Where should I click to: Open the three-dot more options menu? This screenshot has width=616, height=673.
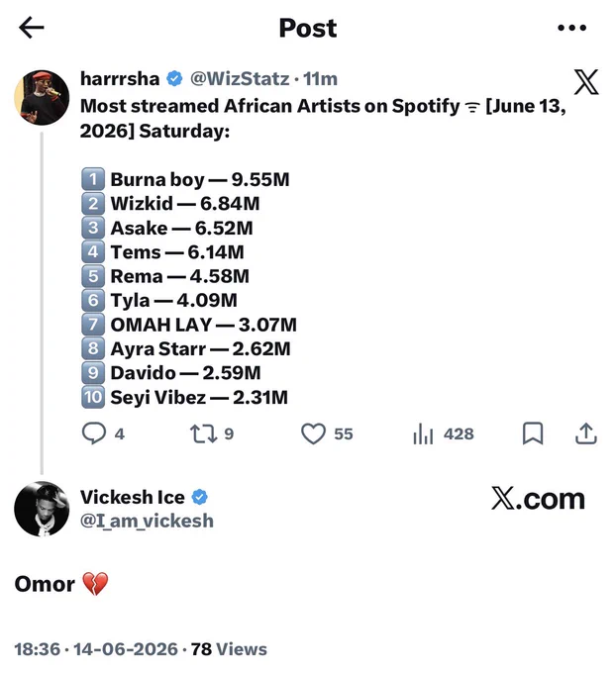571,28
